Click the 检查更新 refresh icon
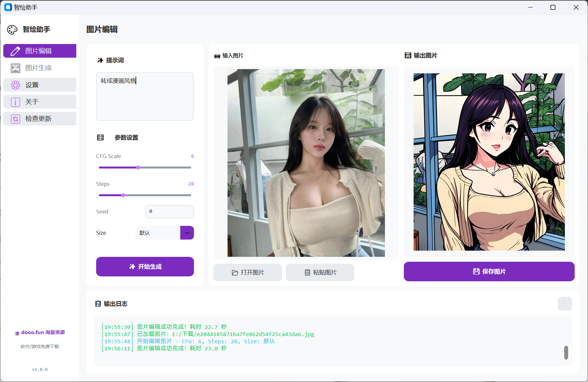Viewport: 588px width, 382px height. pyautogui.click(x=15, y=119)
